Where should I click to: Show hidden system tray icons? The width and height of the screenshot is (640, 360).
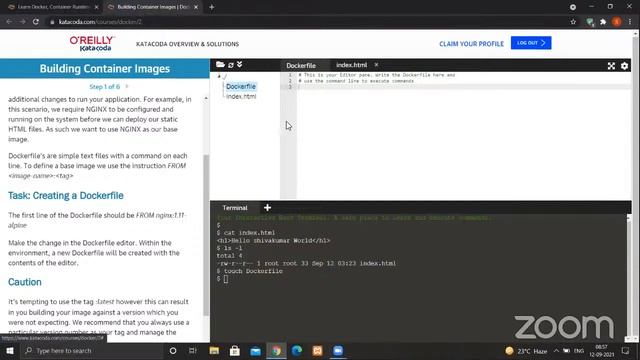556,351
